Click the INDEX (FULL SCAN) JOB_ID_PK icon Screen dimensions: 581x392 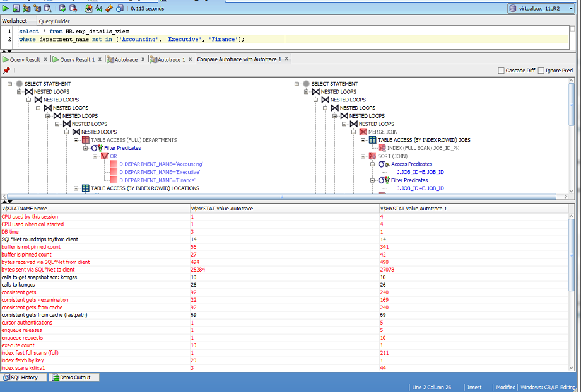pyautogui.click(x=382, y=148)
